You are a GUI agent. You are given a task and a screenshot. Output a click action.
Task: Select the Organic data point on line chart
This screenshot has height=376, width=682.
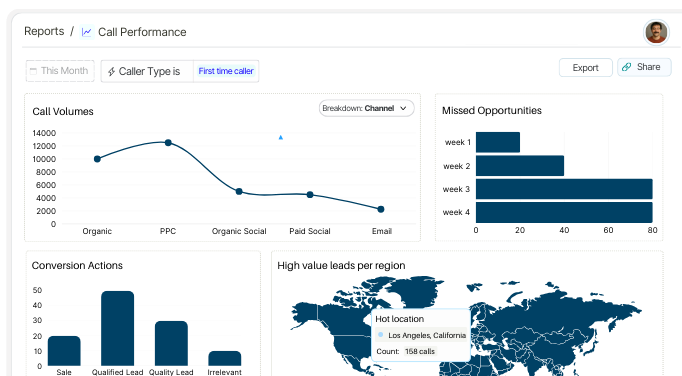[97, 159]
